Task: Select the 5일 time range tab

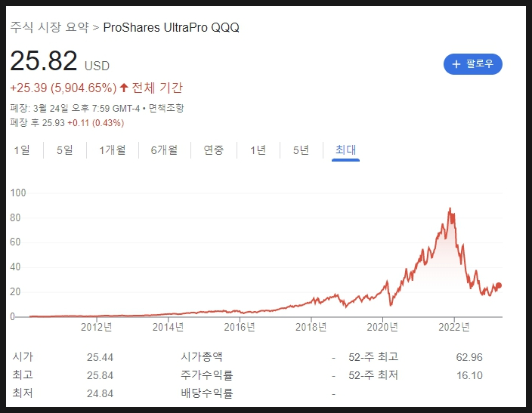Action: [64, 150]
